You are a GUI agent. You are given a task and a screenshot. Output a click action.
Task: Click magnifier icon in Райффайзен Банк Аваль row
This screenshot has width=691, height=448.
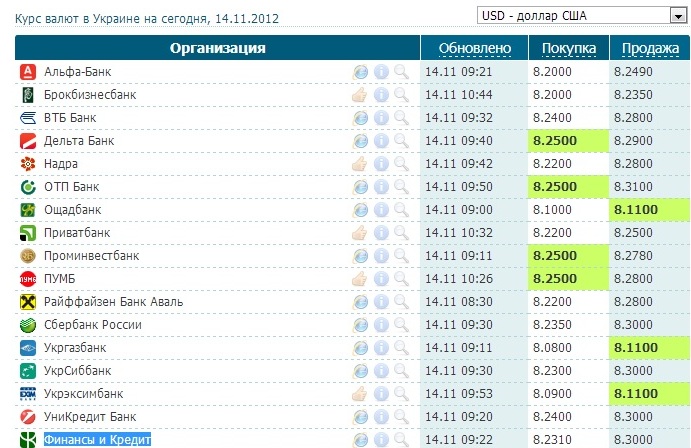[x=401, y=302]
